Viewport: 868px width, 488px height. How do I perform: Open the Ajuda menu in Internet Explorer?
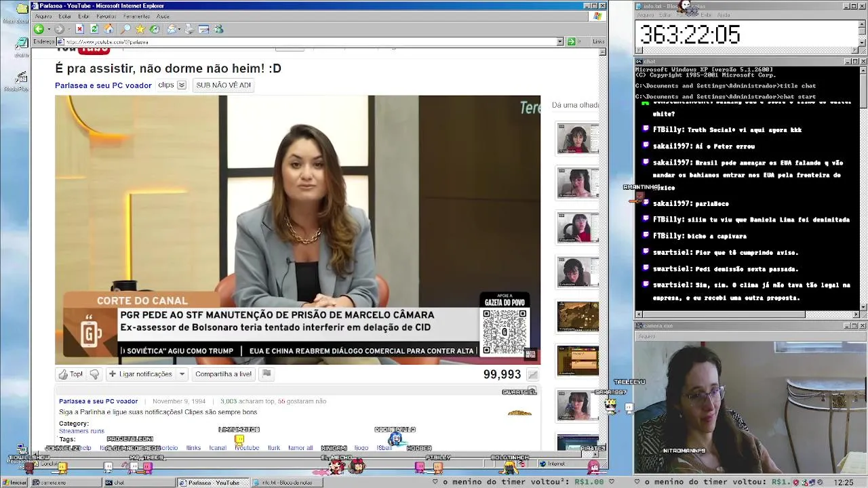(x=163, y=16)
